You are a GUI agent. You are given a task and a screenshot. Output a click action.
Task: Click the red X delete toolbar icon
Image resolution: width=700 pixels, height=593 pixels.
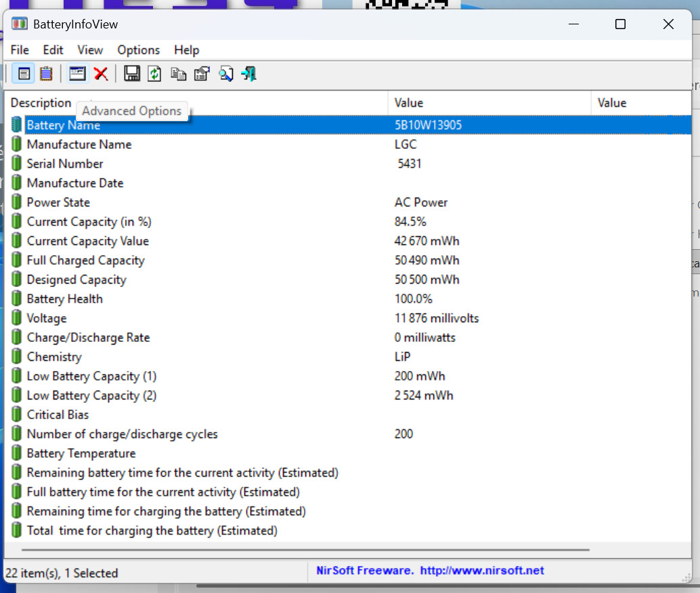(101, 74)
